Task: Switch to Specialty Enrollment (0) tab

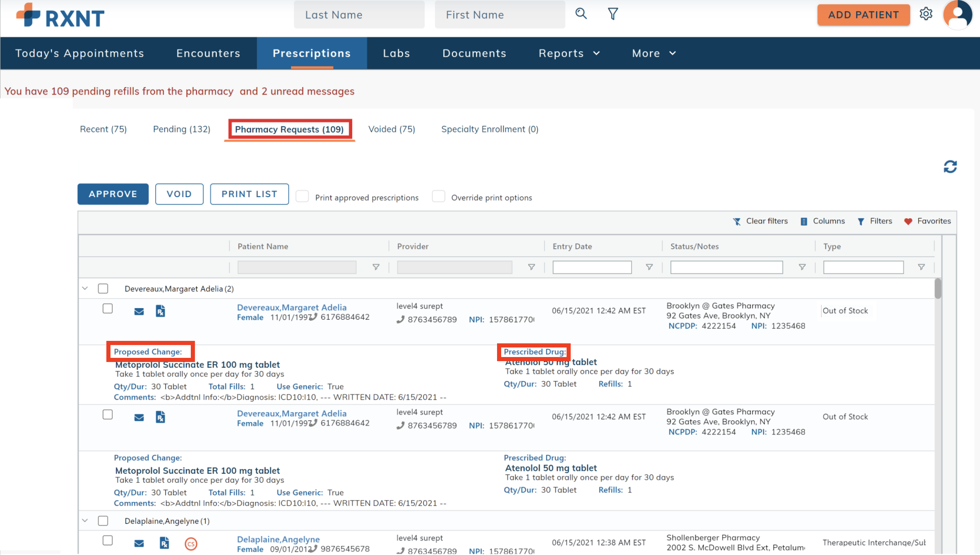Action: (490, 129)
